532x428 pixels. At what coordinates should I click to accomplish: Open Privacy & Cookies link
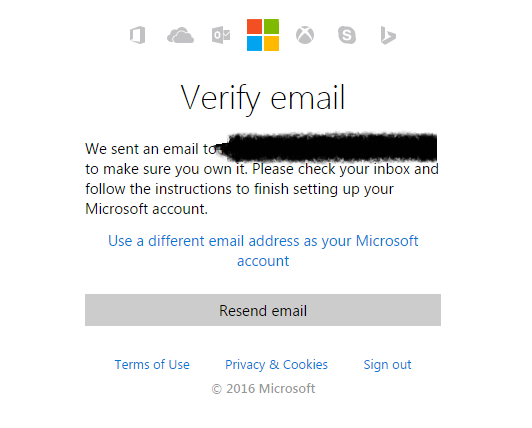[x=277, y=365]
